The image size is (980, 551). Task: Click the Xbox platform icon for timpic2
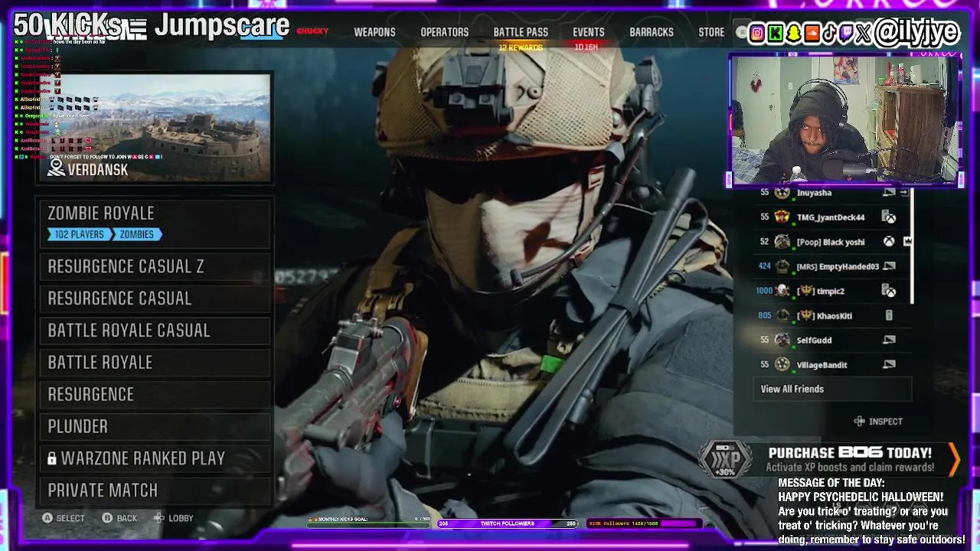889,291
